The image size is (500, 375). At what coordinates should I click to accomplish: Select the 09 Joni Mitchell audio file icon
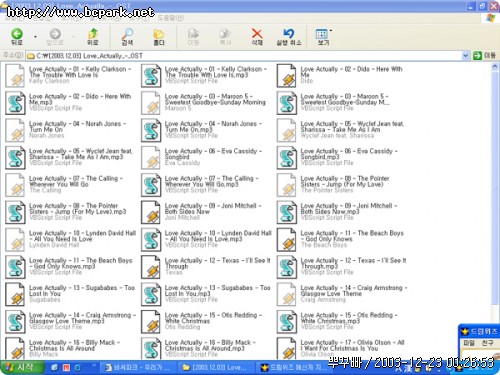pos(151,212)
